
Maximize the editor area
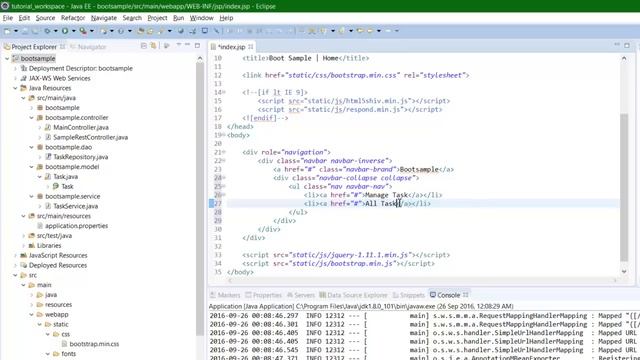tap(627, 46)
